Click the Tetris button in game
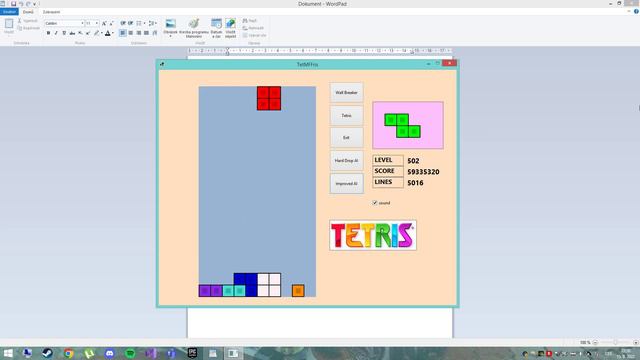 346,116
